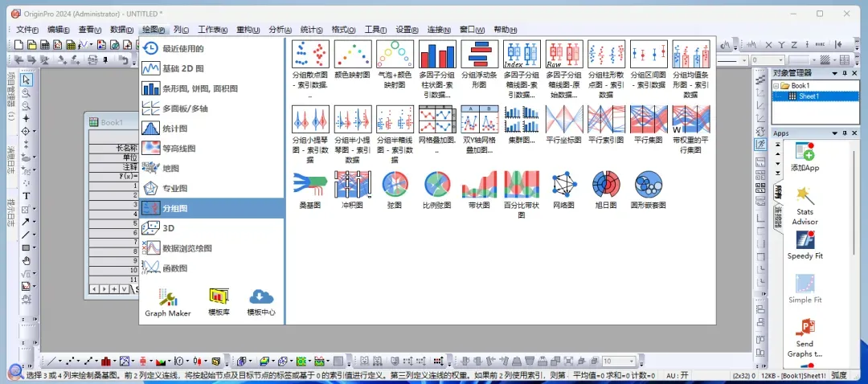Open the 函数图 category
The height and width of the screenshot is (384, 868).
pos(212,268)
